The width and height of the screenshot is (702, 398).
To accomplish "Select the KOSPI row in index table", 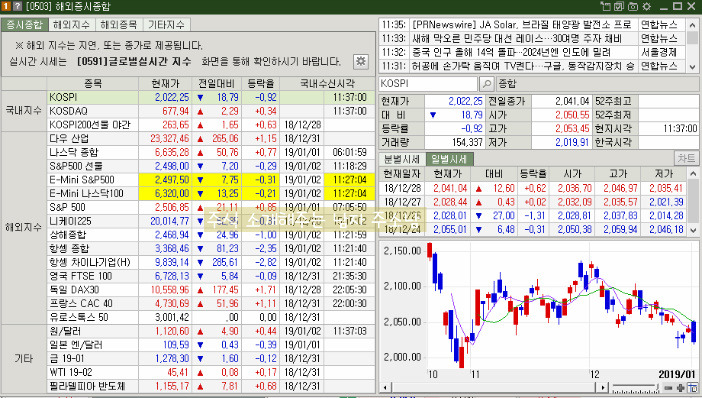I will 210,97.
